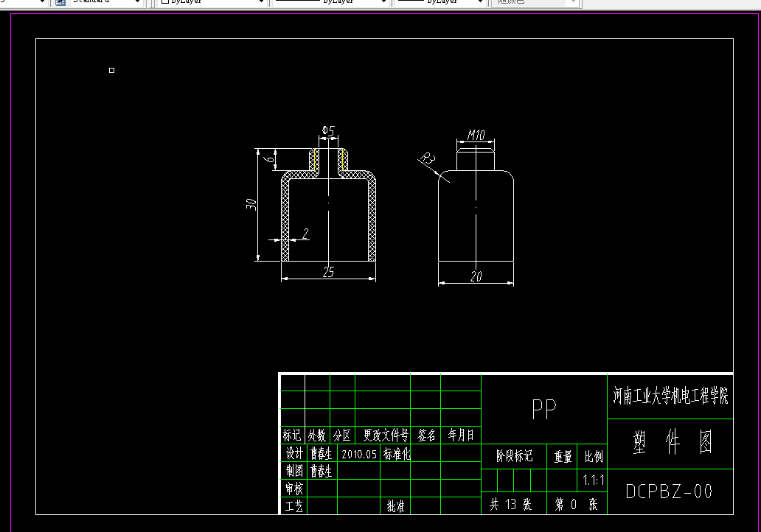The image size is (761, 532).
Task: Select the 更改文件号 header cell
Action: coord(386,435)
